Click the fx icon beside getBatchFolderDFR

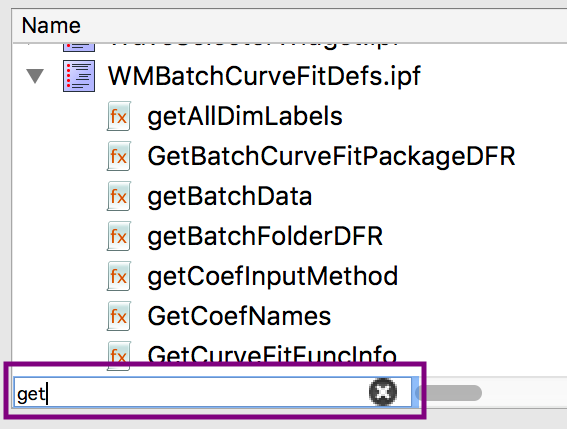pyautogui.click(x=119, y=236)
